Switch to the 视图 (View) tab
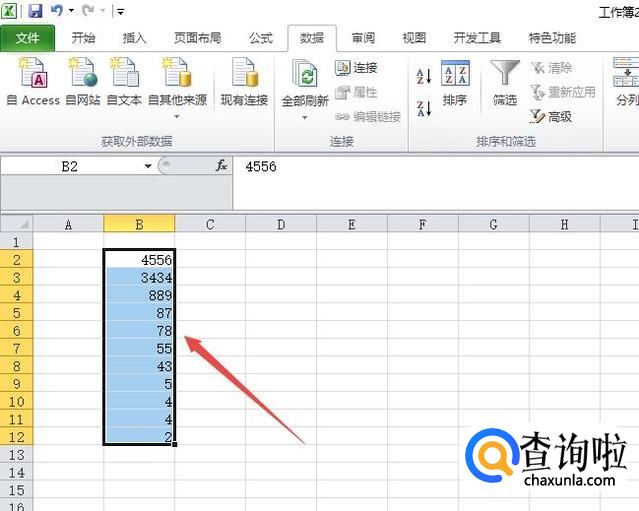Image resolution: width=639 pixels, height=511 pixels. click(414, 38)
